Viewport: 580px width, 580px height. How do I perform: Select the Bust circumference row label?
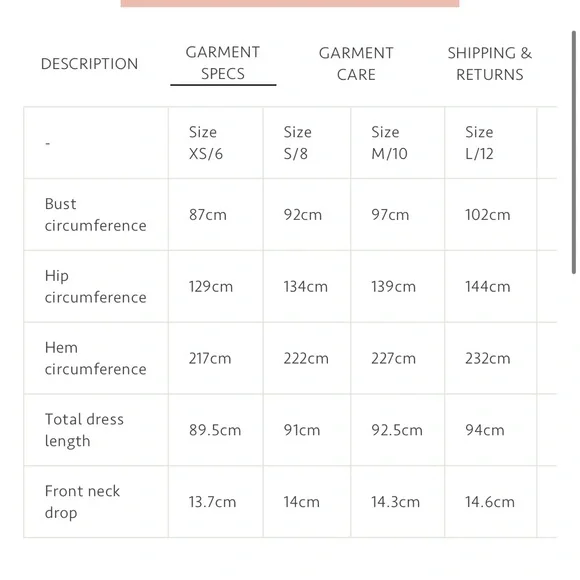click(x=95, y=215)
